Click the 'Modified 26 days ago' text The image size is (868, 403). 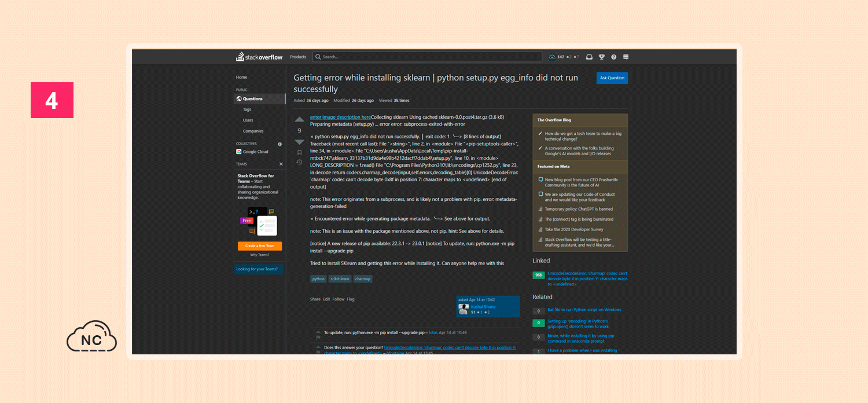[354, 101]
